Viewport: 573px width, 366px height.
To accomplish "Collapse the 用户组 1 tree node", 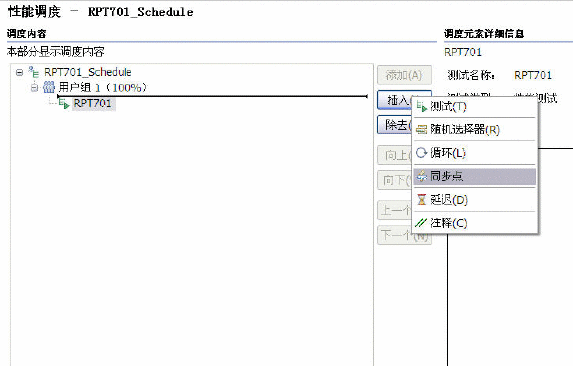I will pos(34,88).
